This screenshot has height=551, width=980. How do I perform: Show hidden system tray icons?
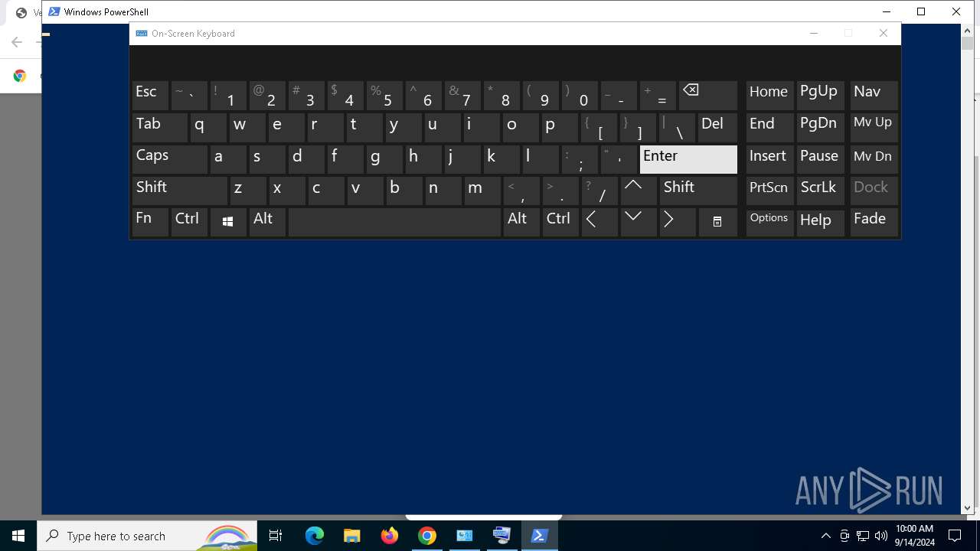(825, 536)
